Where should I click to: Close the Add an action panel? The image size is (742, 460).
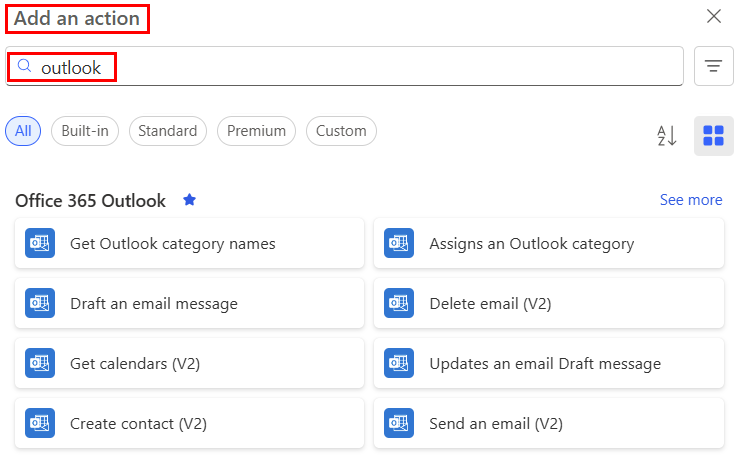[x=714, y=16]
